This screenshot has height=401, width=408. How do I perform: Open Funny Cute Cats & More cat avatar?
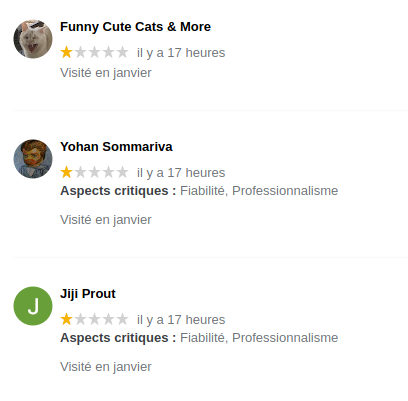(x=33, y=39)
